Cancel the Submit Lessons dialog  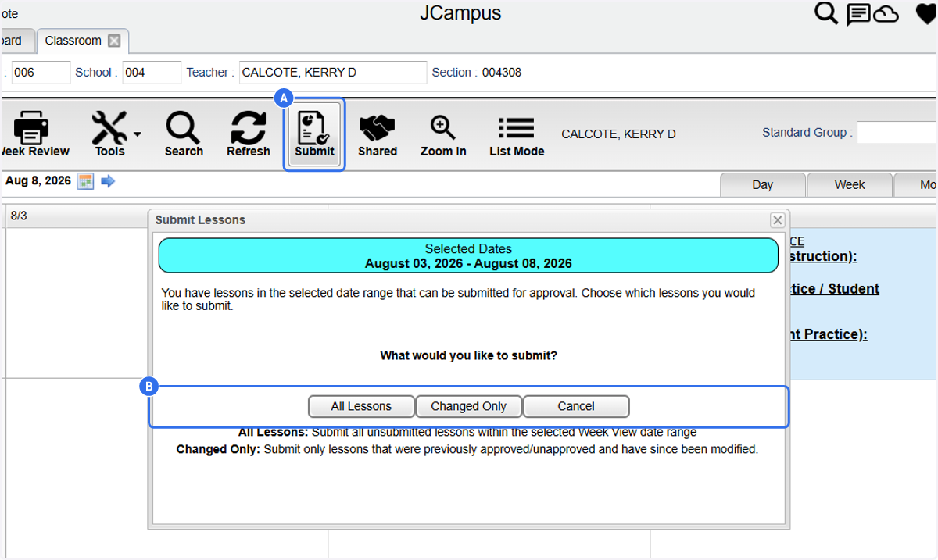coord(576,406)
